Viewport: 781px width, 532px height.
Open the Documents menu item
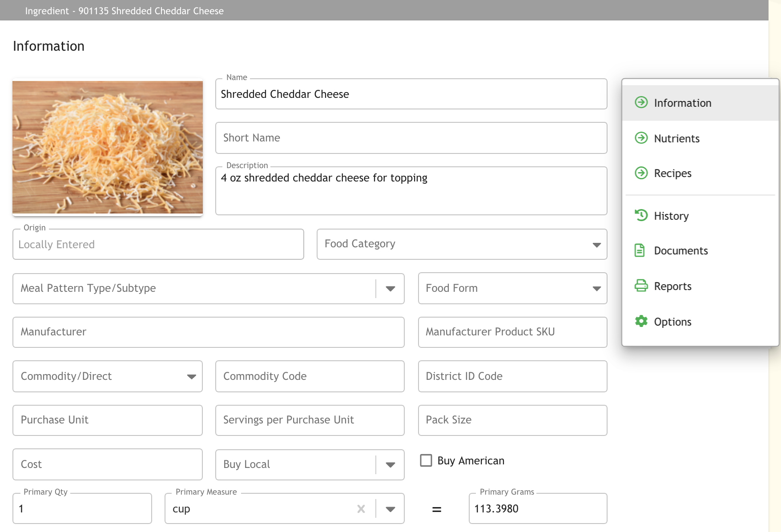700,251
